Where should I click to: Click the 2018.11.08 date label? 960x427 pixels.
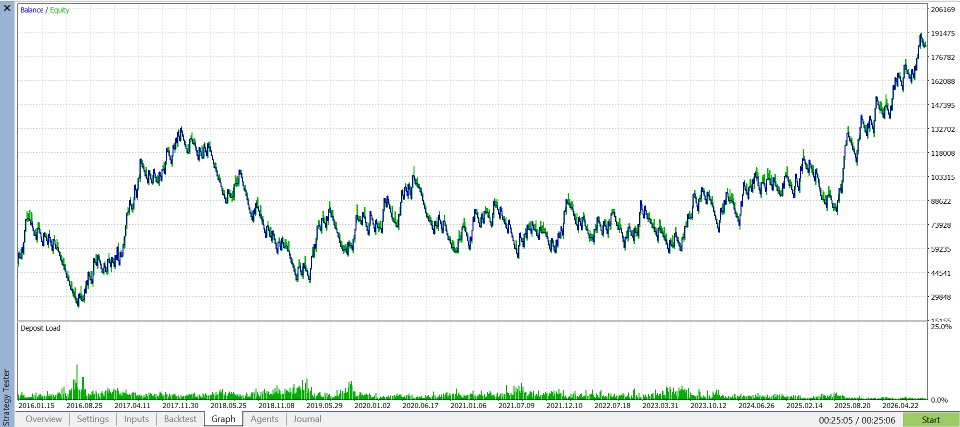pyautogui.click(x=276, y=406)
